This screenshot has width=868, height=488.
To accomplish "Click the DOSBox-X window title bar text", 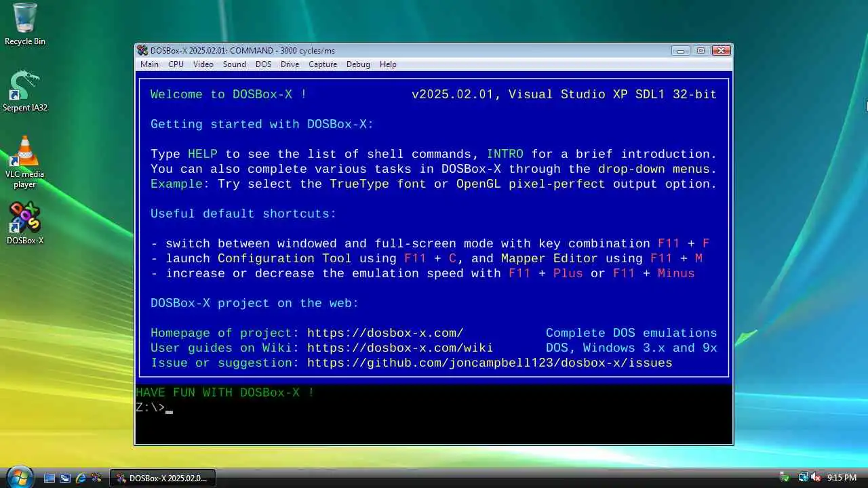I will 243,50.
